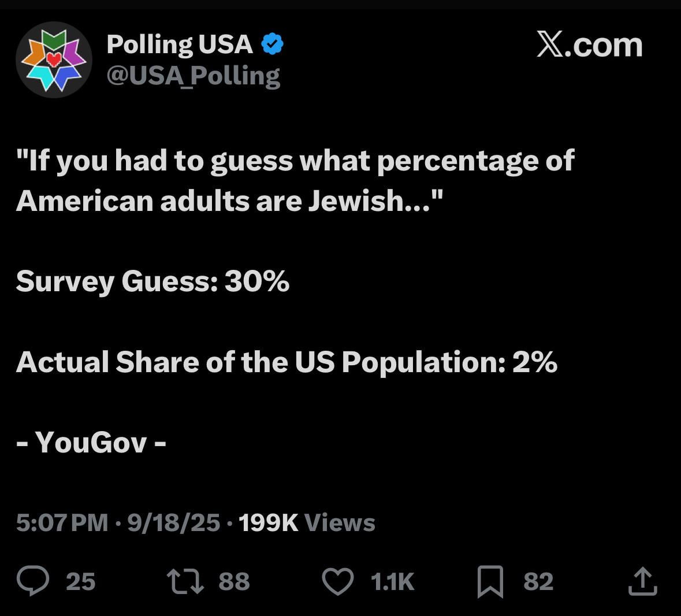Click the quoted survey question text
This screenshot has width=681, height=616.
pos(295,180)
